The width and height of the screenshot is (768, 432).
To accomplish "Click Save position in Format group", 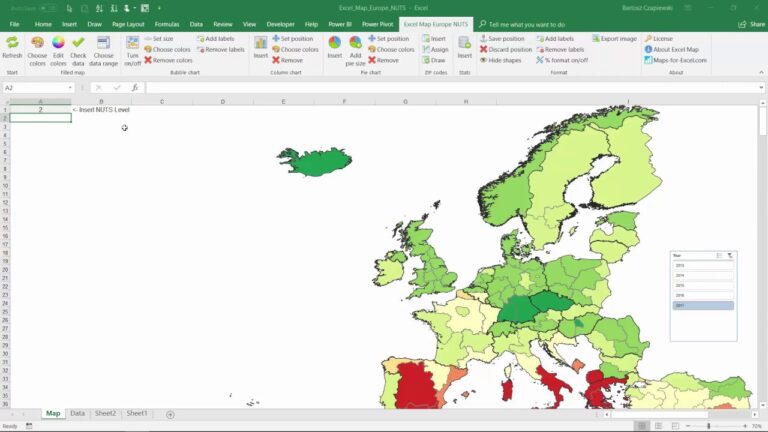I will pyautogui.click(x=502, y=38).
